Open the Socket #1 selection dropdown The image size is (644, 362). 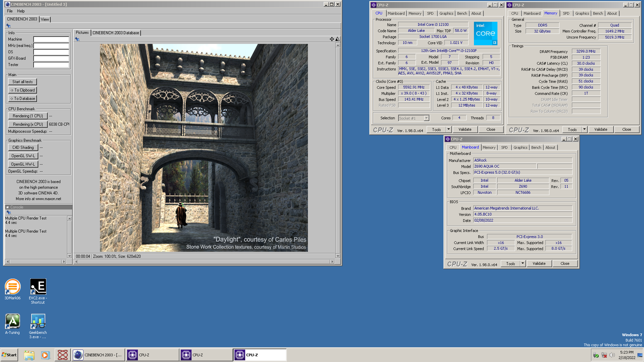[426, 118]
